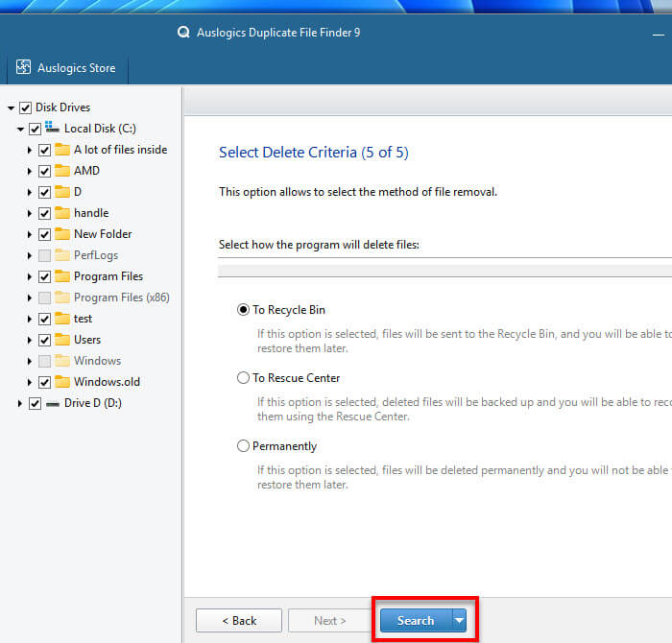Collapse the Local Disk (C:) tree node
The image size is (672, 643).
coord(21,129)
